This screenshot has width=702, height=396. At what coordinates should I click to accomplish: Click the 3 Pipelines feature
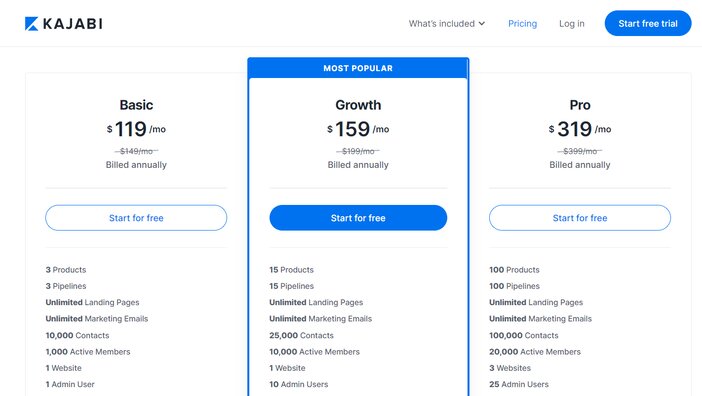(66, 286)
